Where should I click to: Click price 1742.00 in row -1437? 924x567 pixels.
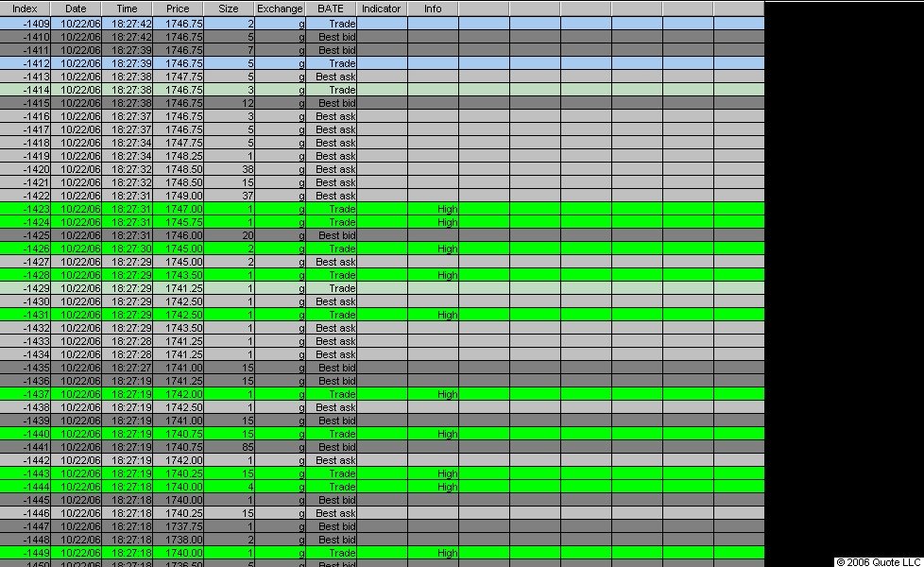click(178, 394)
